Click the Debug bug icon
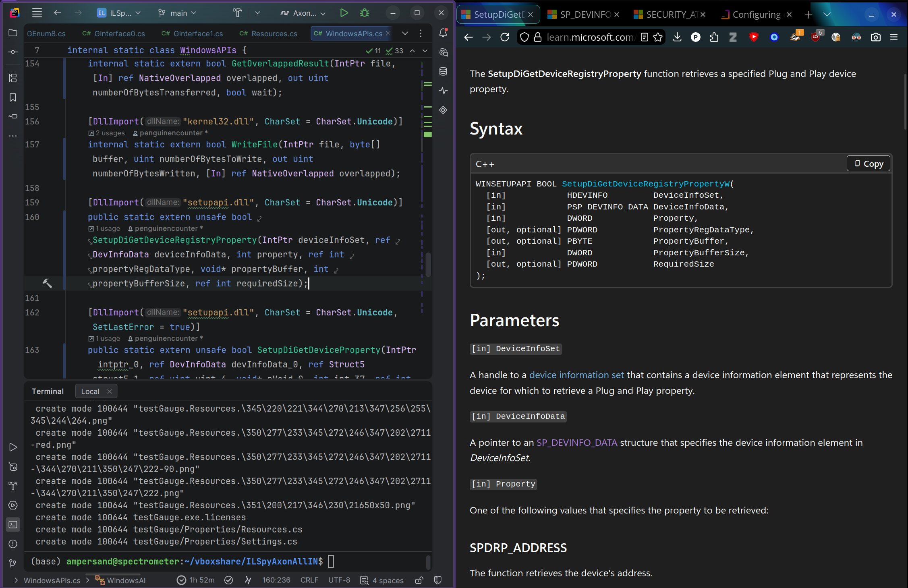The width and height of the screenshot is (908, 588). 365,13
